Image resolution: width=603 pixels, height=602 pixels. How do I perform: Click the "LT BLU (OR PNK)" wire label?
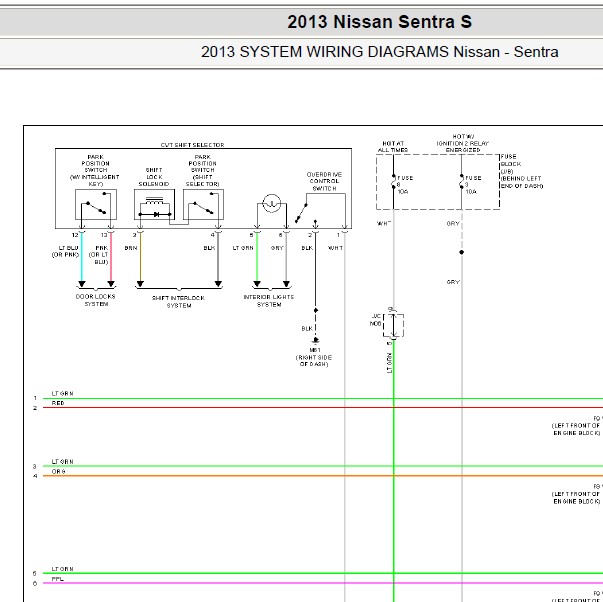65,251
